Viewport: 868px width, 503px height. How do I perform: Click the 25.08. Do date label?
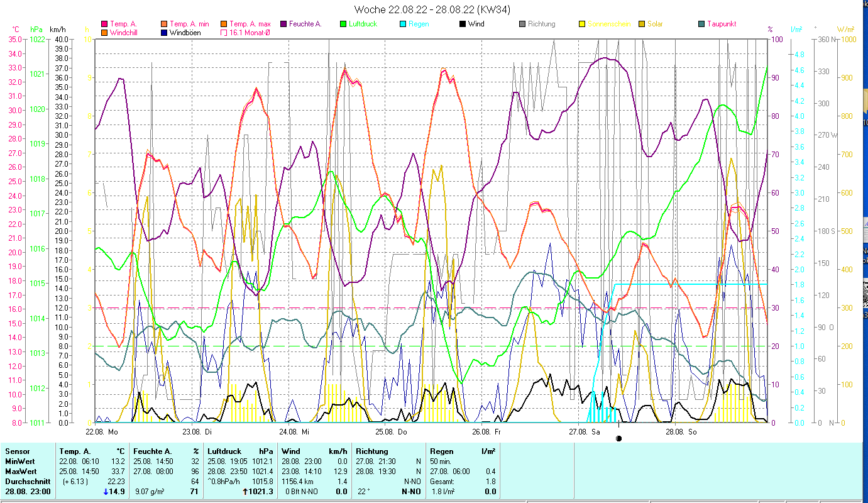click(391, 432)
